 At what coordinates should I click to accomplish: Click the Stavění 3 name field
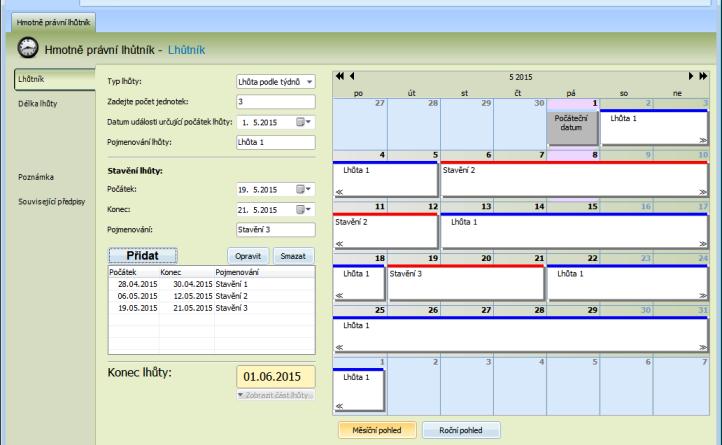pos(276,229)
